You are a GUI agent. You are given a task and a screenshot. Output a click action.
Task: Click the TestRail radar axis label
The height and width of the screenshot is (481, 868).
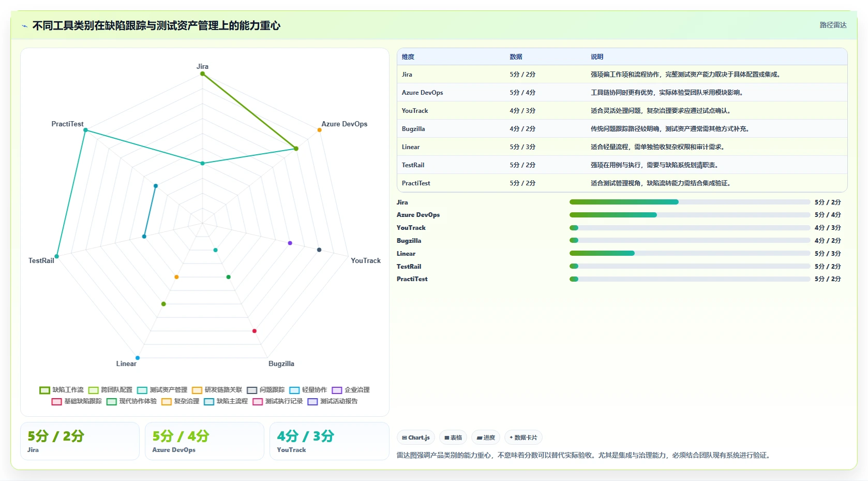point(41,260)
